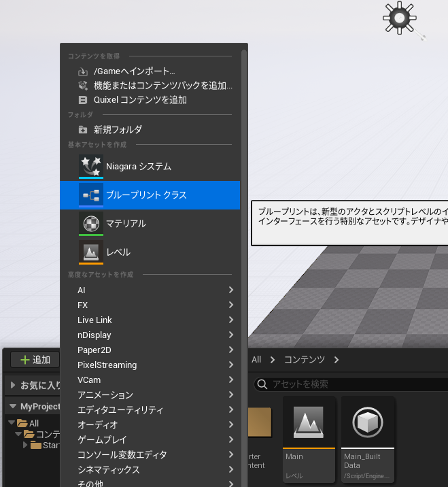Click the All folder icon in tree
The image size is (448, 487).
tap(22, 423)
